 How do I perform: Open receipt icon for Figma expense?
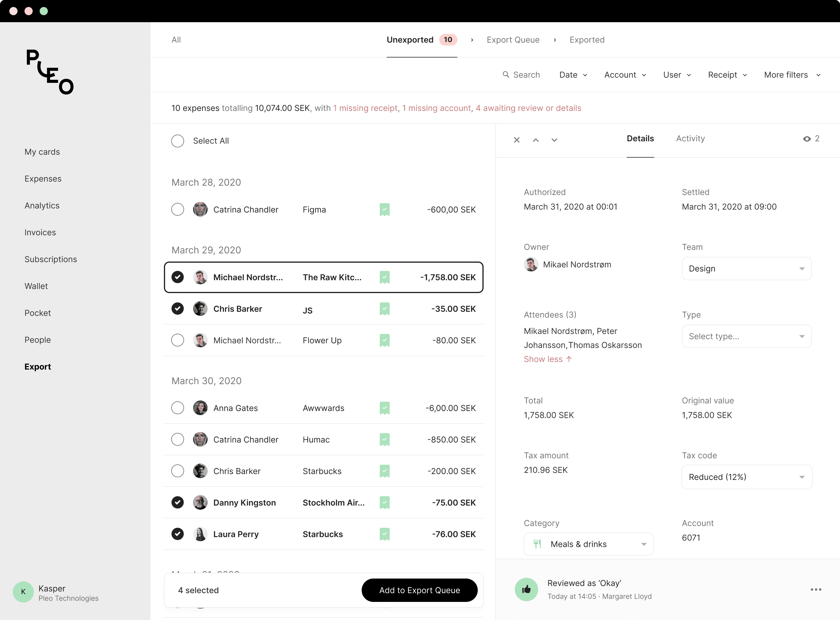pyautogui.click(x=384, y=209)
